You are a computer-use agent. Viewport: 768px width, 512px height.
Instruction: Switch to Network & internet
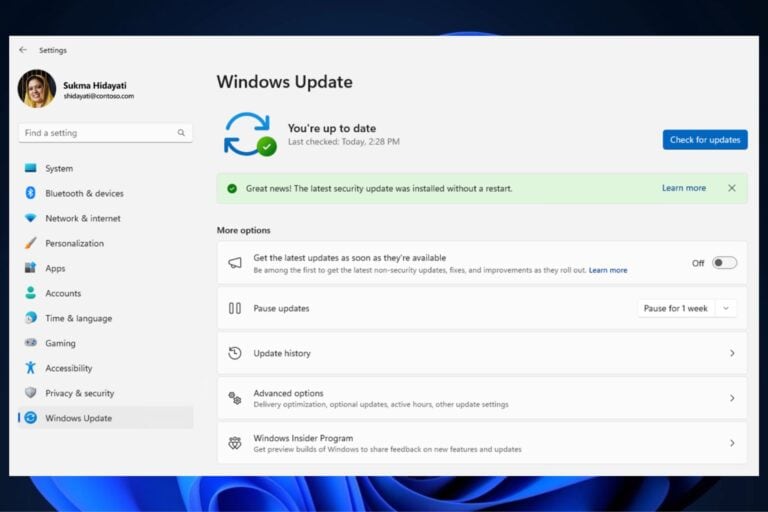(x=105, y=218)
